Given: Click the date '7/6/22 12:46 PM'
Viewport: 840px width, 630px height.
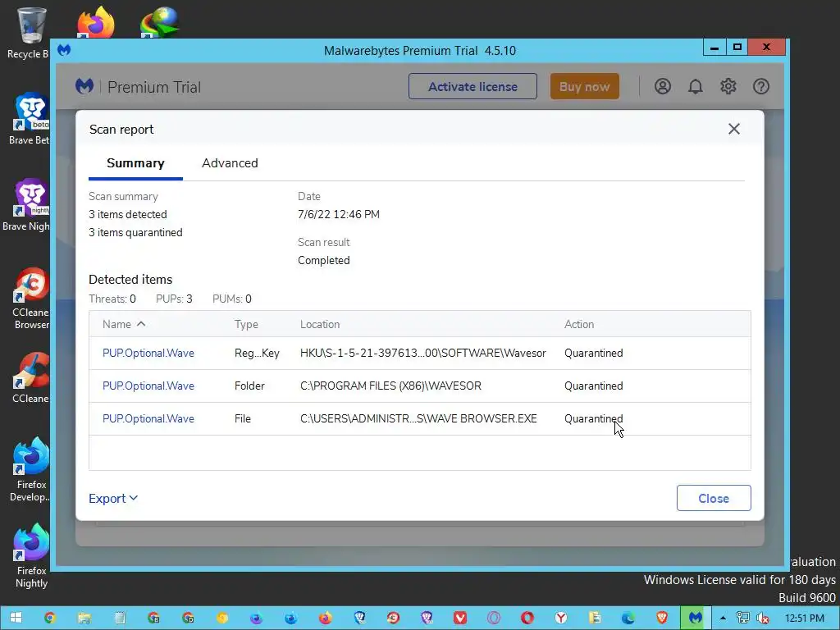Looking at the screenshot, I should 339,214.
